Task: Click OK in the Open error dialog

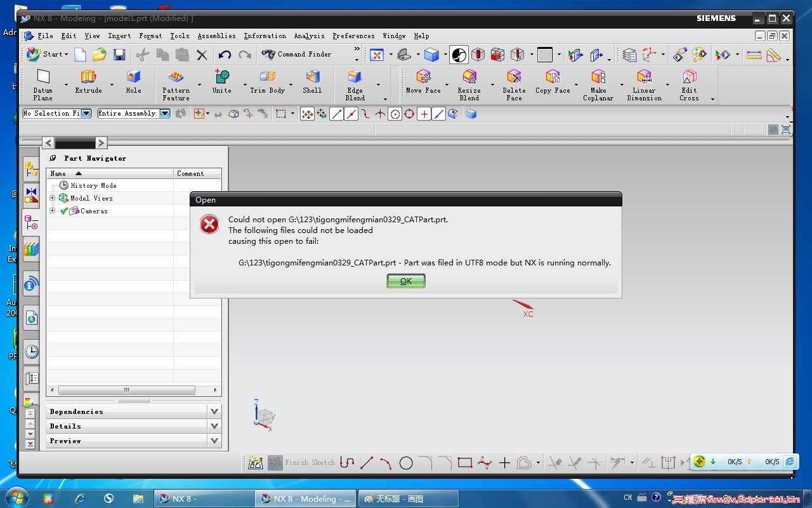Action: (x=406, y=281)
